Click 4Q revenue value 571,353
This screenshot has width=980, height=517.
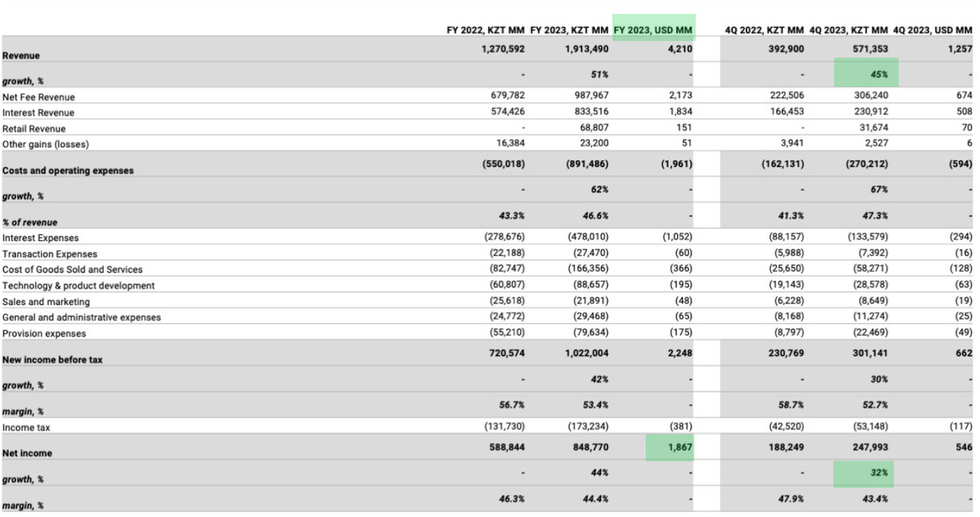(870, 49)
